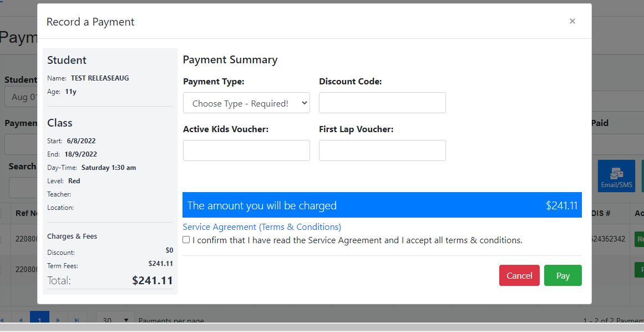Click the Payment Summary heading
The height and width of the screenshot is (332, 644).
230,60
